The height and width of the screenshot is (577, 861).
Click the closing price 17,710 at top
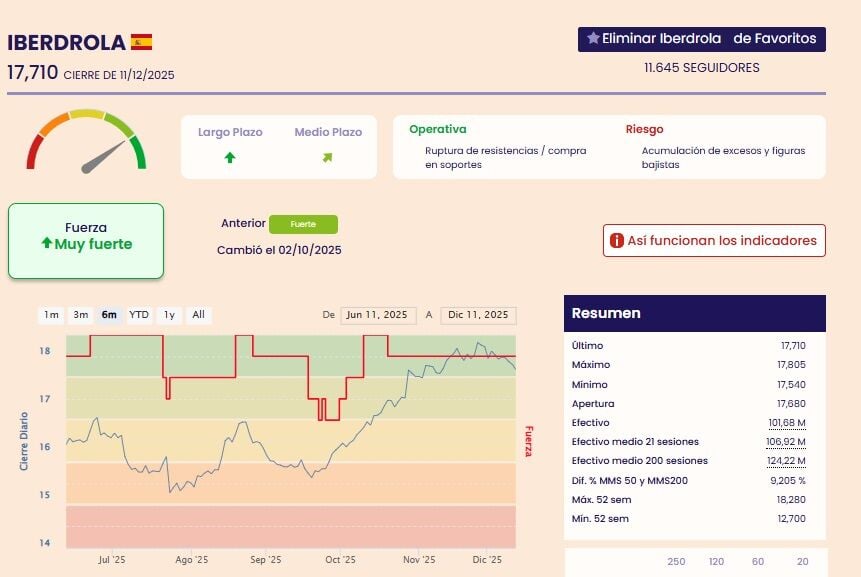32,72
